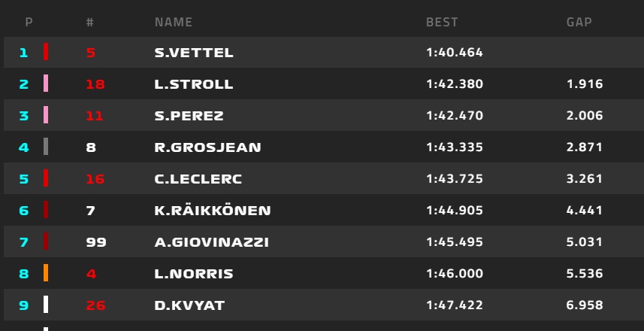644x331 pixels.
Task: Click the orange team color bar beside L.Norris
Action: [46, 273]
